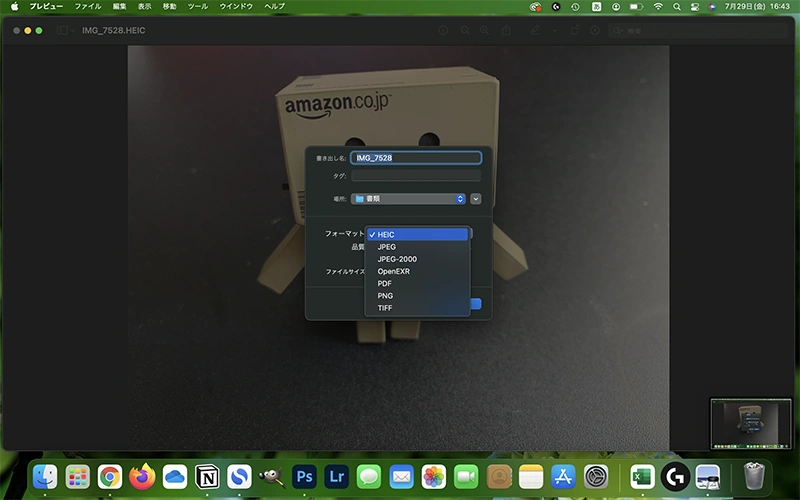
Task: Open Firefox from the Dock
Action: click(x=142, y=477)
